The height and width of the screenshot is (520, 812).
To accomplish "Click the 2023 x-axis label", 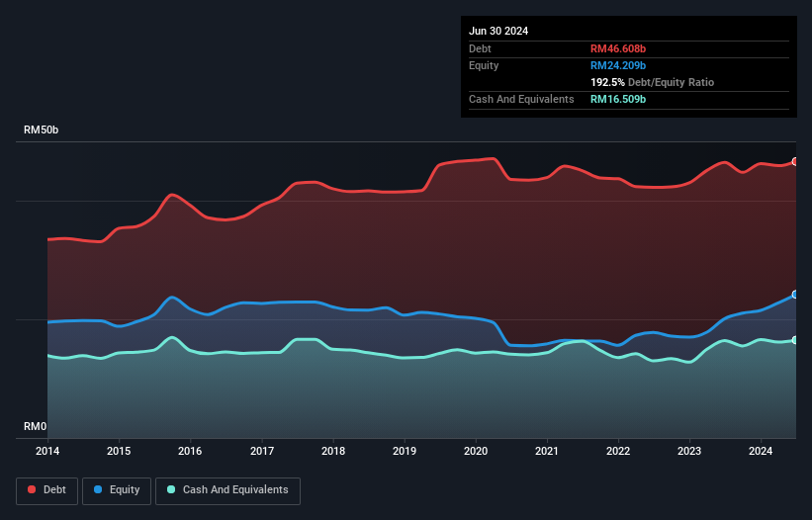I will (689, 451).
